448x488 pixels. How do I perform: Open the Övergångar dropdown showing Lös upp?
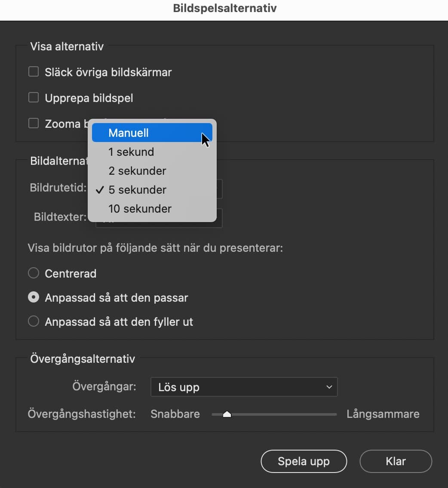click(244, 387)
